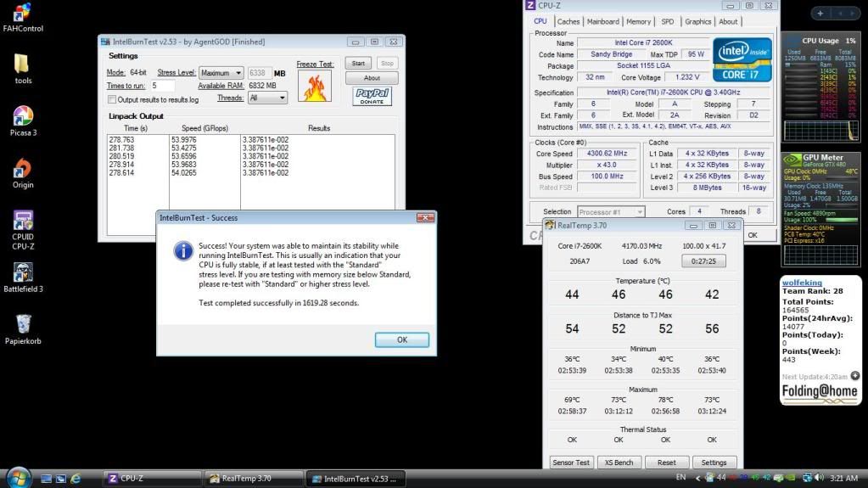The image size is (868, 488).
Task: Launch Picasa 3 from the desktop
Action: 23,121
